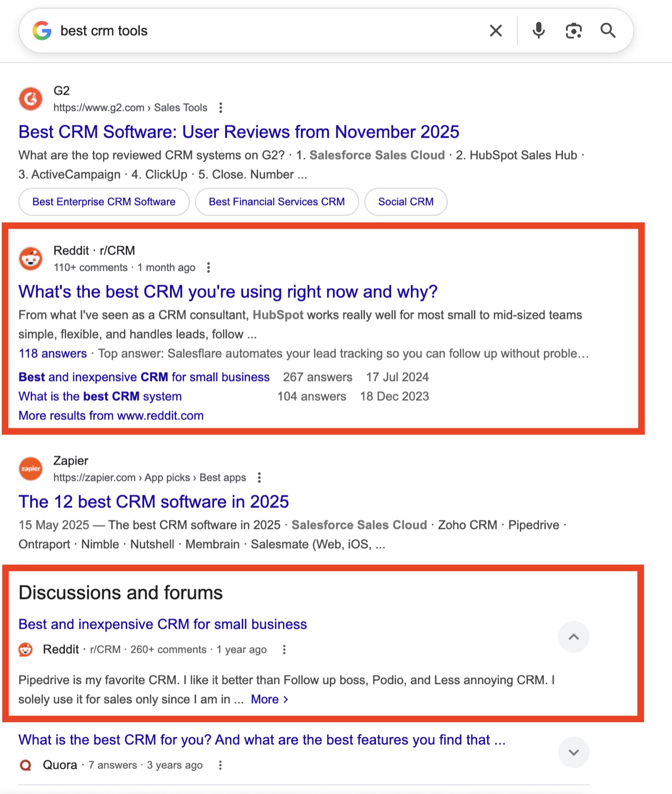Click the Google logo in the search bar
This screenshot has width=672, height=794.
tap(42, 31)
